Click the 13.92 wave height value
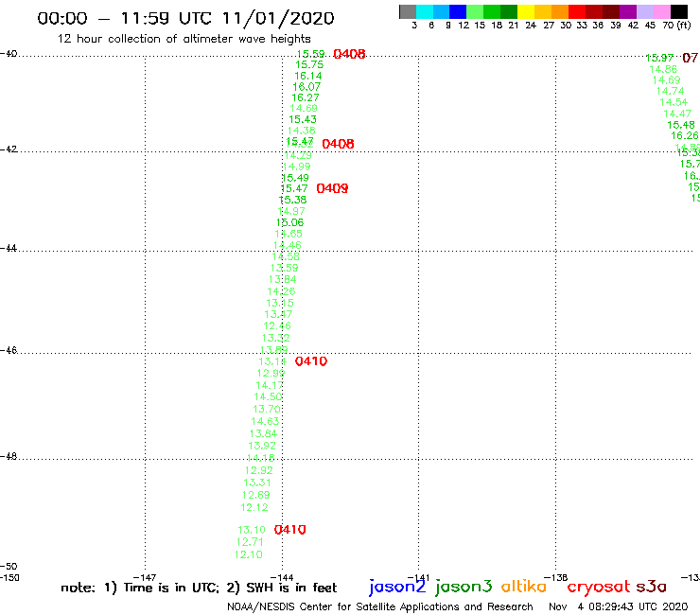This screenshot has height=615, width=700. click(262, 446)
